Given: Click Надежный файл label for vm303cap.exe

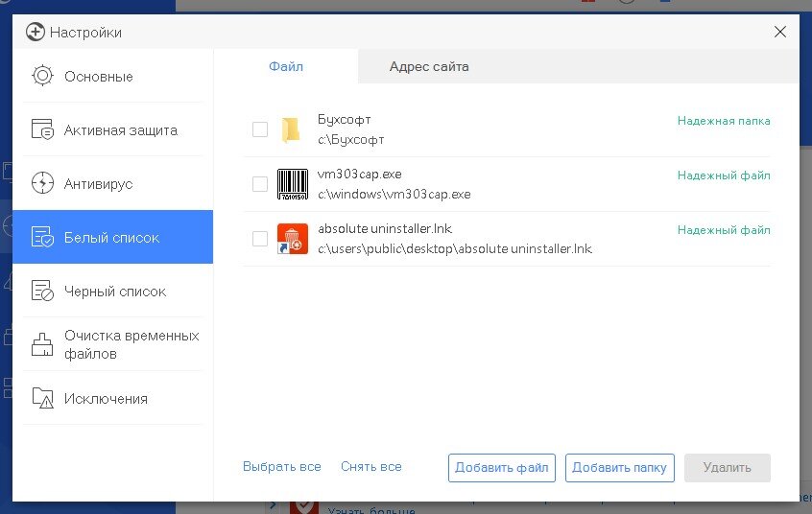Looking at the screenshot, I should point(724,175).
